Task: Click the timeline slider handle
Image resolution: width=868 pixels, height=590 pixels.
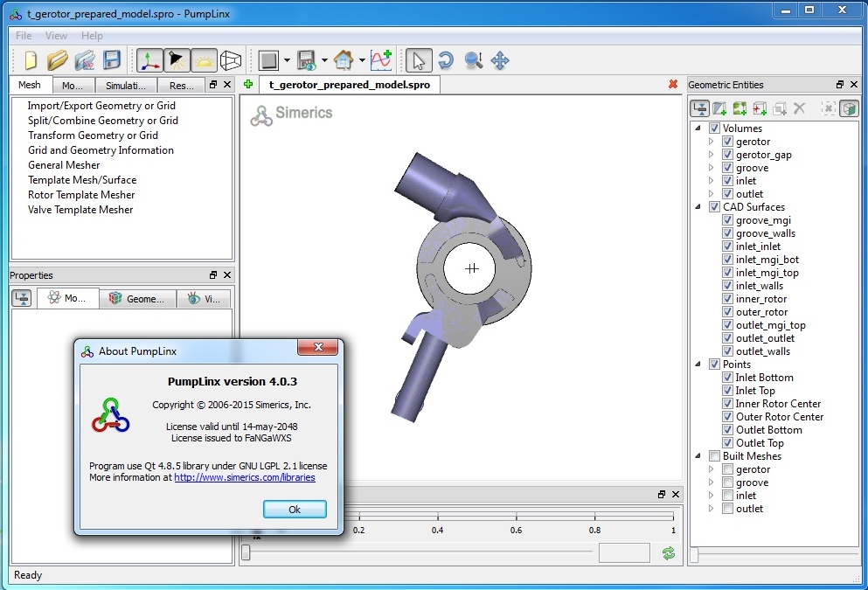Action: [247, 552]
